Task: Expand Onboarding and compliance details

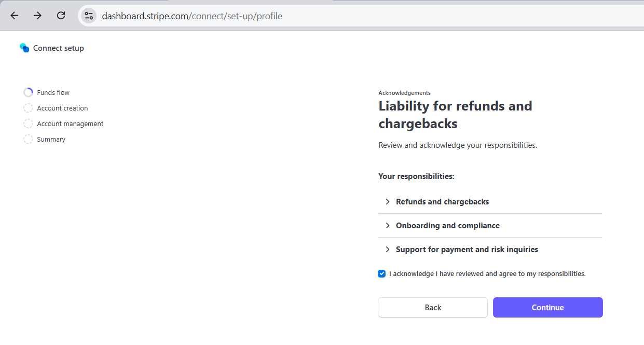Action: tap(490, 226)
